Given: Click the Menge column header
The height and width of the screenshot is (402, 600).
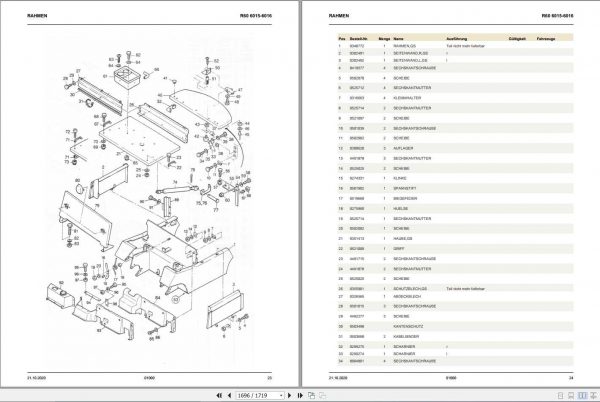Looking at the screenshot, I should pyautogui.click(x=384, y=39).
